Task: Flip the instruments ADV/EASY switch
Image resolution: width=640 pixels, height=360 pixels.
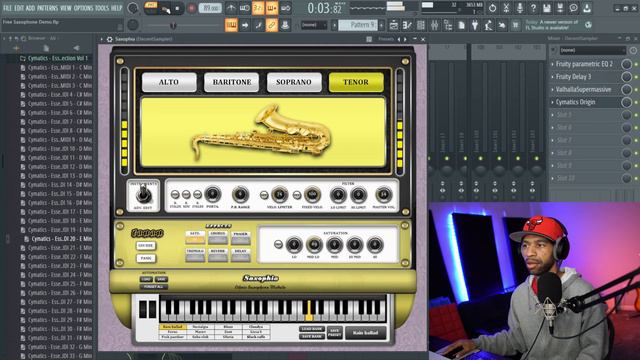Action: point(143,195)
